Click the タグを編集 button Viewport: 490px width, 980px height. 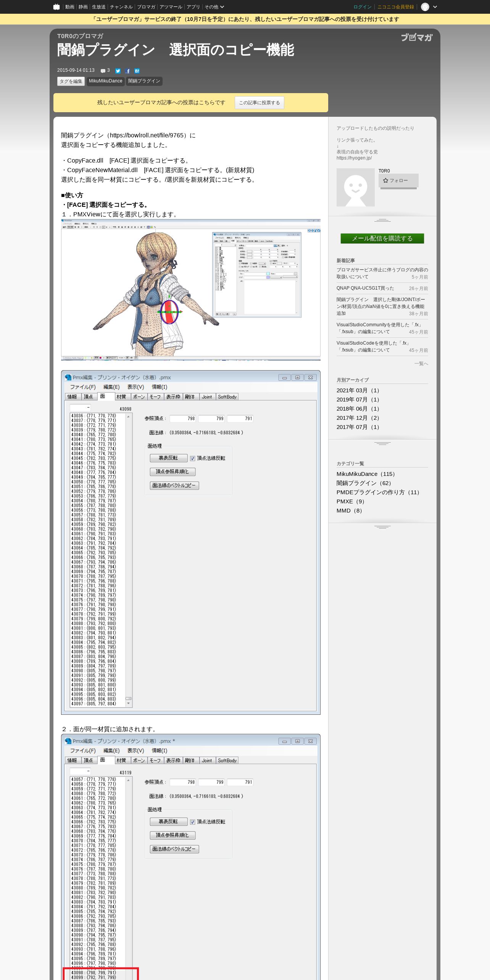[71, 81]
